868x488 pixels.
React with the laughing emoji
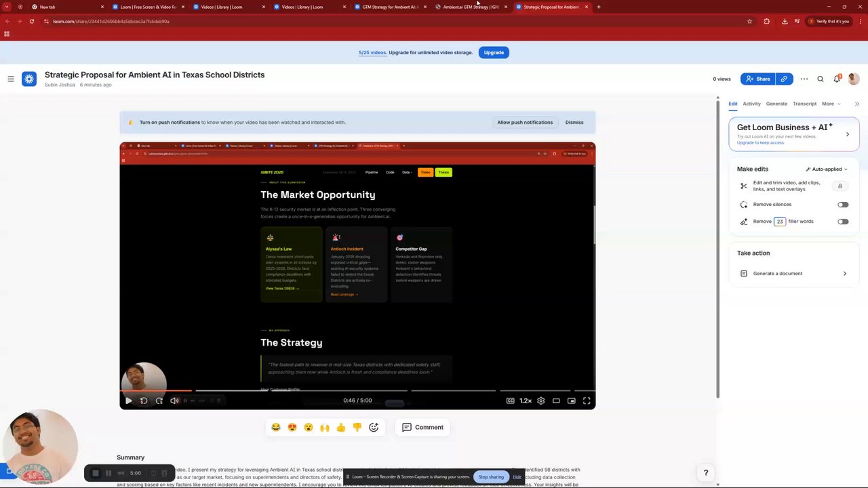click(276, 427)
